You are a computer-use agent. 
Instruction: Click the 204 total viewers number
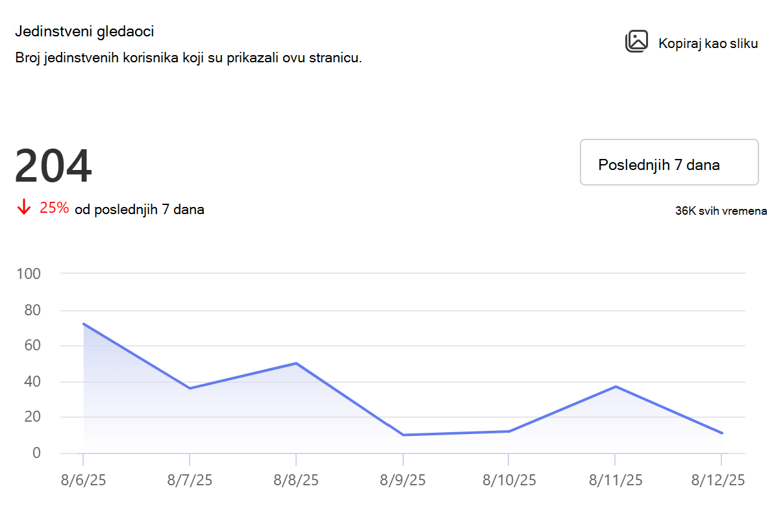point(53,165)
